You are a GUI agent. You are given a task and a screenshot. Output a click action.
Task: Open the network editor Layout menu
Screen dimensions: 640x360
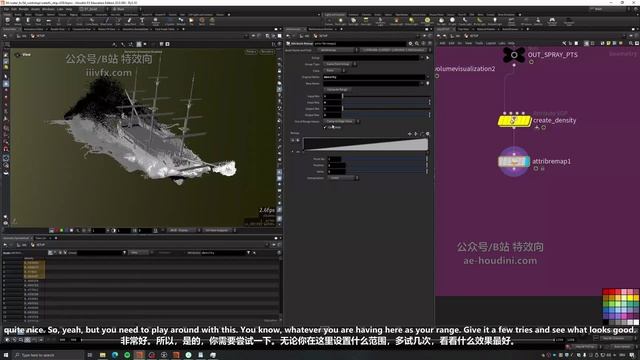[491, 43]
